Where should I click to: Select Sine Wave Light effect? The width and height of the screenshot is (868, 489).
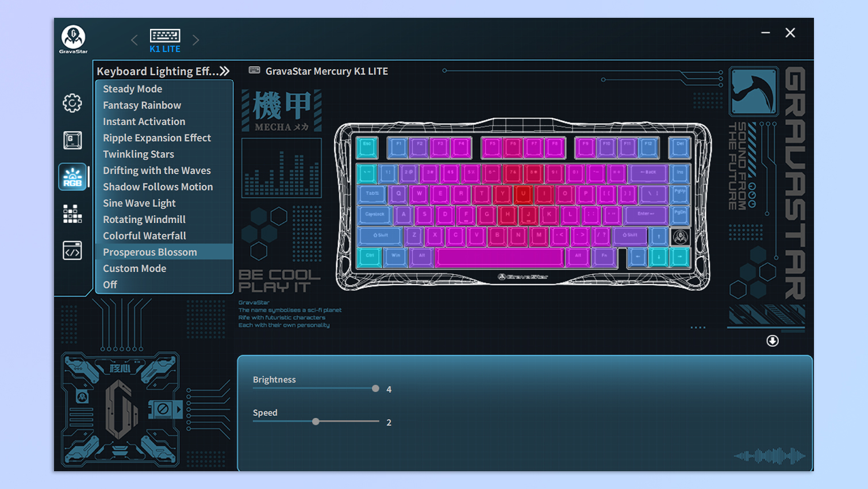tap(164, 203)
